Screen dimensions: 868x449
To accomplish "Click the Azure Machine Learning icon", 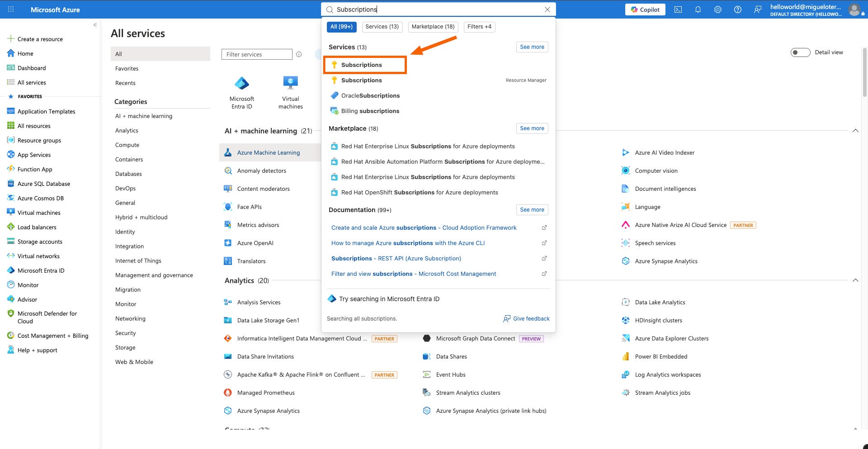I will click(x=228, y=152).
